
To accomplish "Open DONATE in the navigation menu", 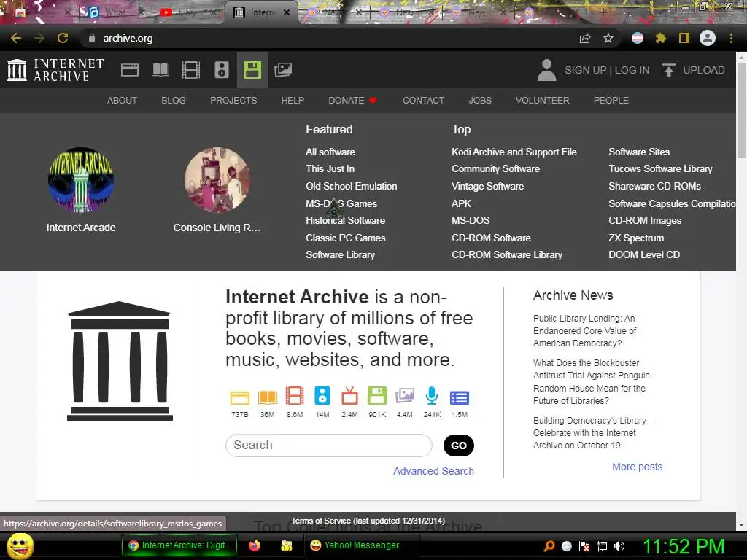I will pyautogui.click(x=352, y=101).
